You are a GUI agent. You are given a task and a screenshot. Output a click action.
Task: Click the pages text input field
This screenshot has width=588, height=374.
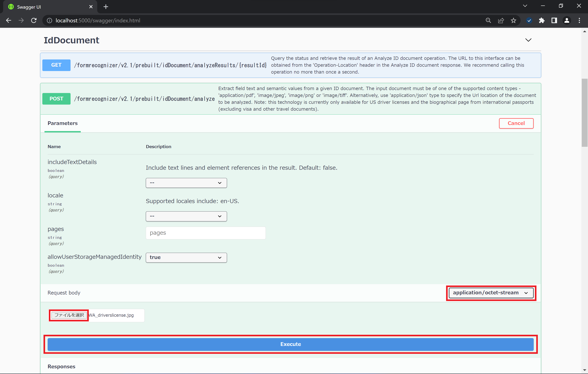point(205,233)
